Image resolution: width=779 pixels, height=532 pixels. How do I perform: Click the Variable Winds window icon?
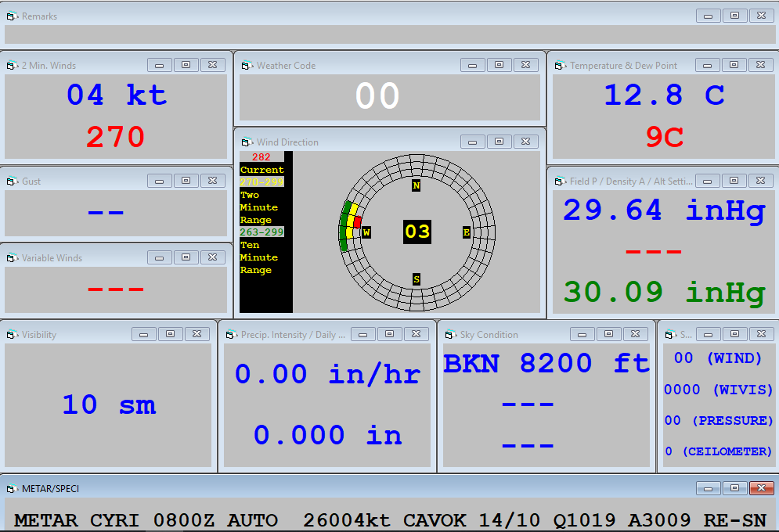[13, 257]
